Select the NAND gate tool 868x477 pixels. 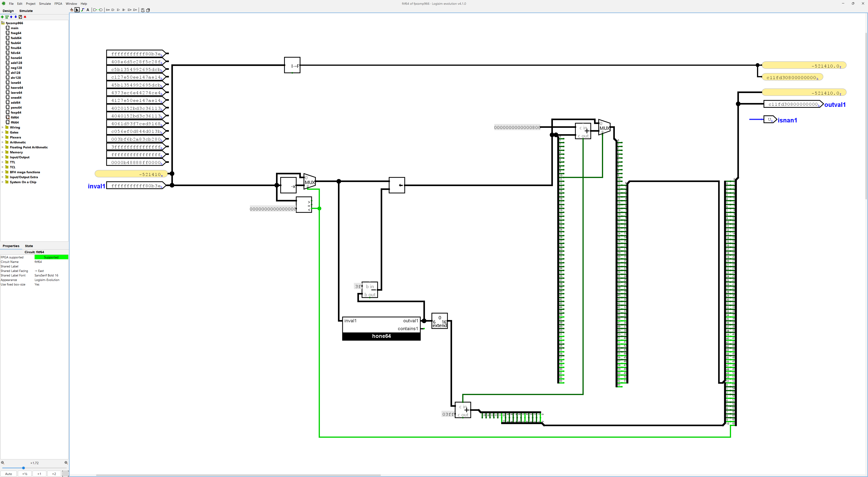pos(129,10)
